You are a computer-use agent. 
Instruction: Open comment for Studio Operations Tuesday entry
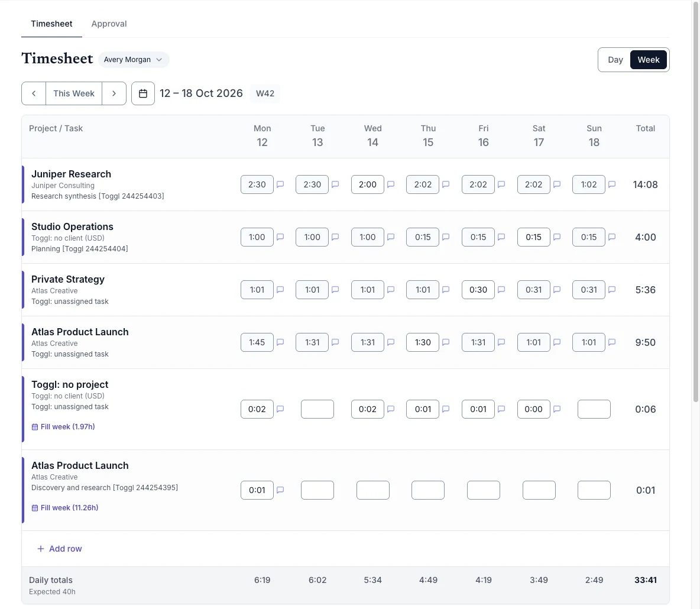[335, 237]
